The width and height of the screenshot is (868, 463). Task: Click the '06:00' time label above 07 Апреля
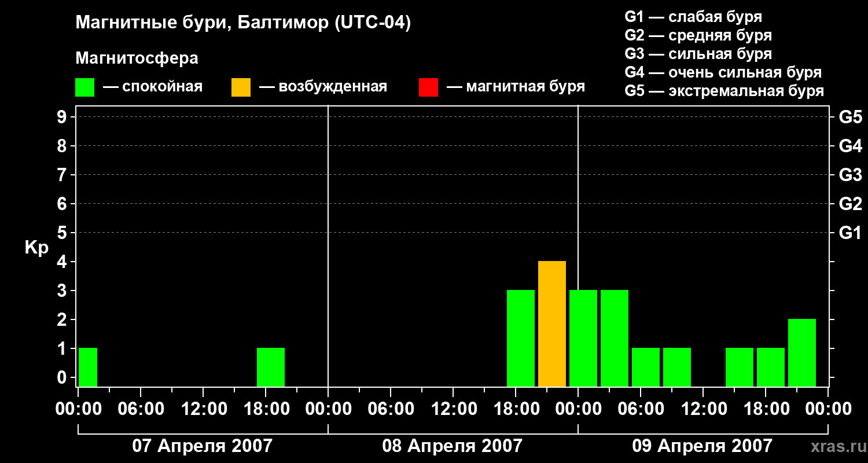click(x=141, y=409)
